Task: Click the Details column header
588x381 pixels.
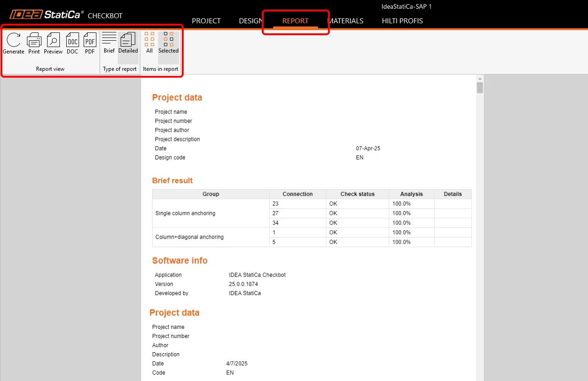Action: [x=453, y=194]
